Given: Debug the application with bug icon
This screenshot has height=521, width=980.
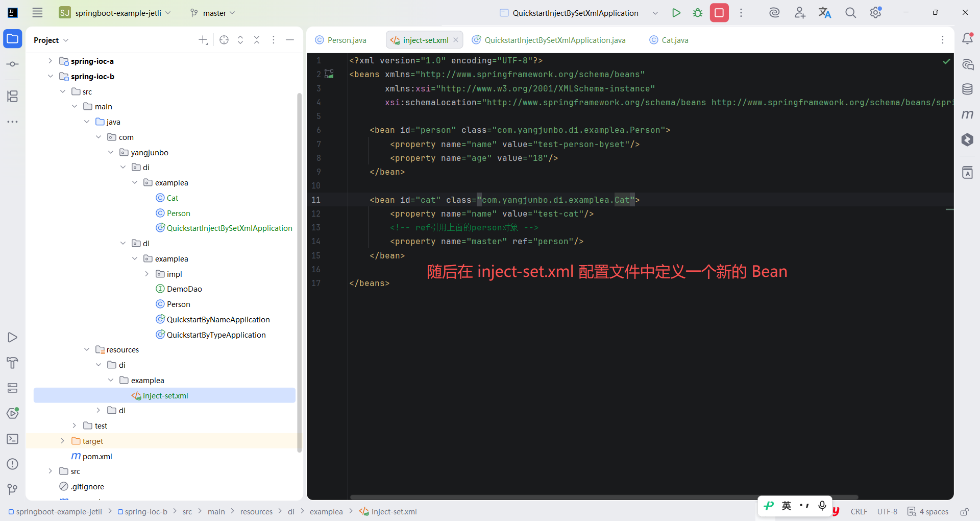Looking at the screenshot, I should pos(698,13).
